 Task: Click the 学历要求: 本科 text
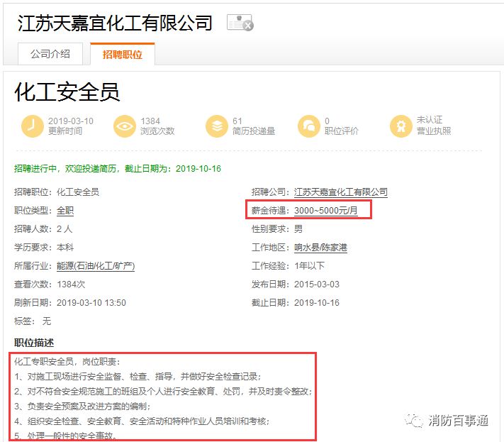[44, 247]
